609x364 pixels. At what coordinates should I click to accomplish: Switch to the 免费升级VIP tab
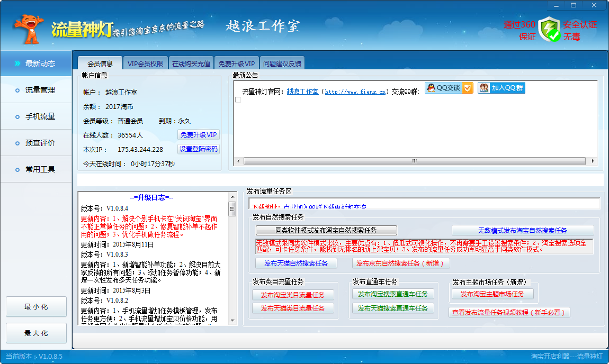(x=236, y=63)
